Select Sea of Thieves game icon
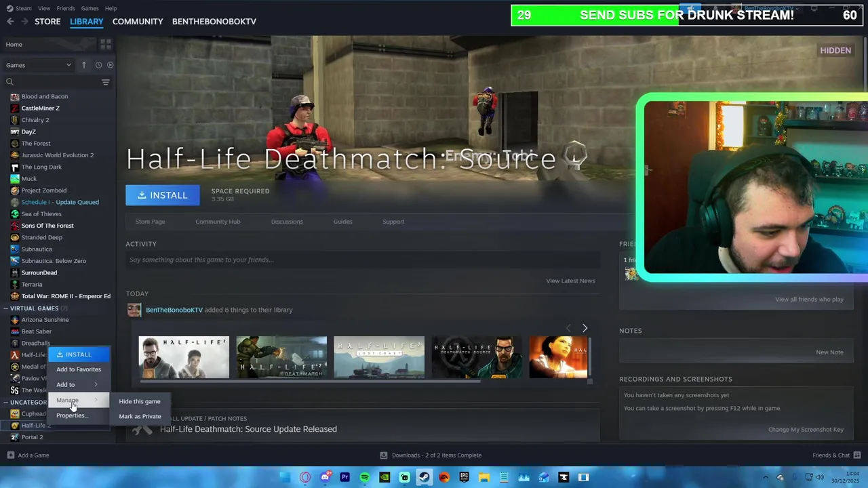Viewport: 868px width, 488px height. [x=15, y=213]
